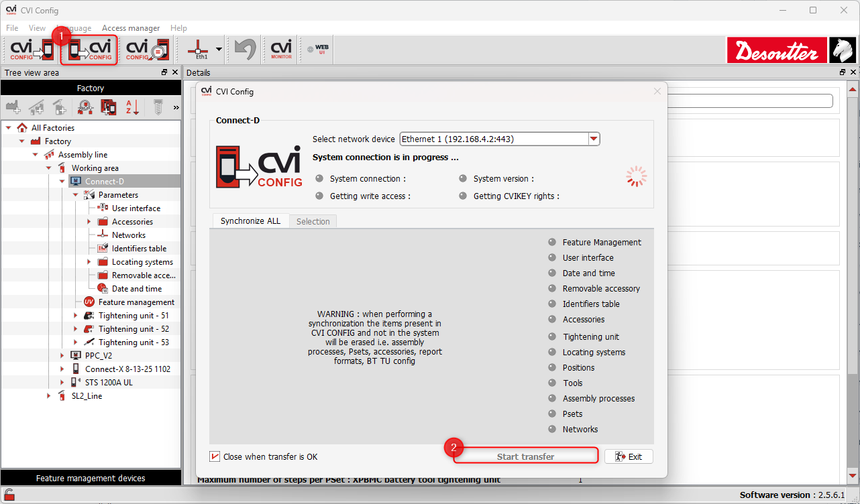Click the red lock icon in status bar
Screen dimensions: 860x504
pyautogui.click(x=10, y=496)
